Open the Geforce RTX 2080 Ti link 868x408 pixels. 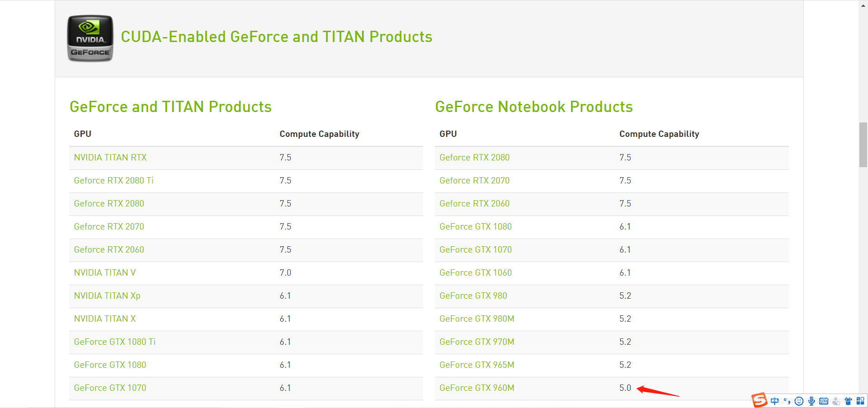coord(114,181)
